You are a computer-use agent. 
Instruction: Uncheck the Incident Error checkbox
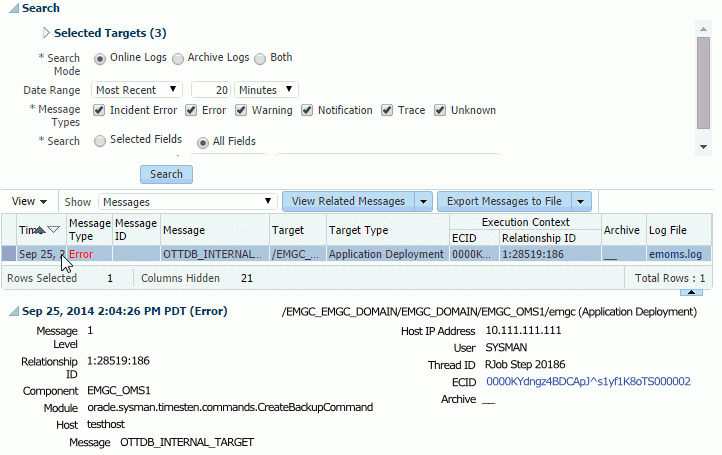pos(99,111)
